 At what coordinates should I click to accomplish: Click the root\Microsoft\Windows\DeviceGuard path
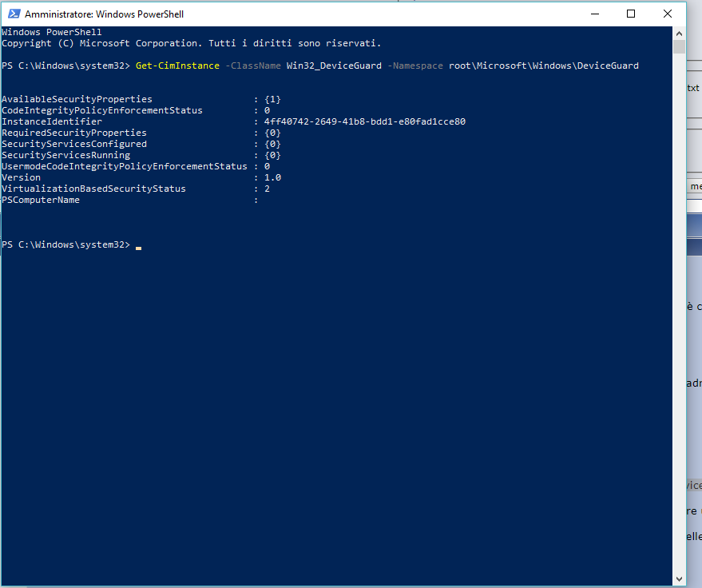tap(544, 66)
